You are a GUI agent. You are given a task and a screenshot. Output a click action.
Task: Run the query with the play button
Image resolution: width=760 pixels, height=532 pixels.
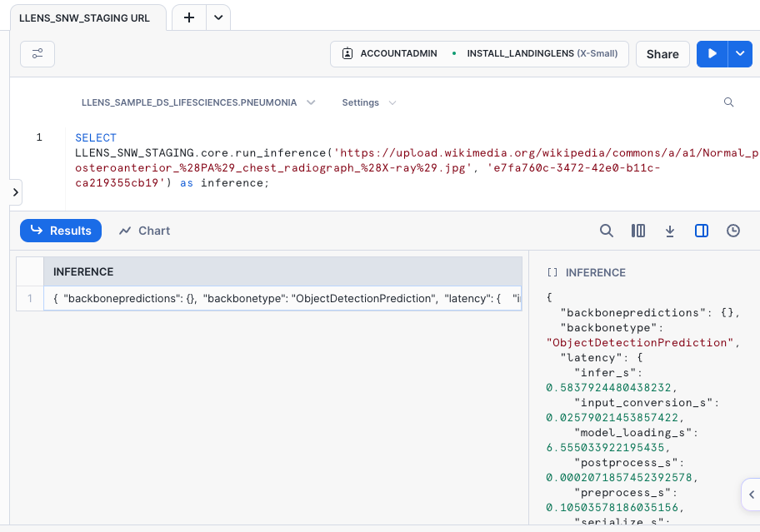(x=713, y=53)
